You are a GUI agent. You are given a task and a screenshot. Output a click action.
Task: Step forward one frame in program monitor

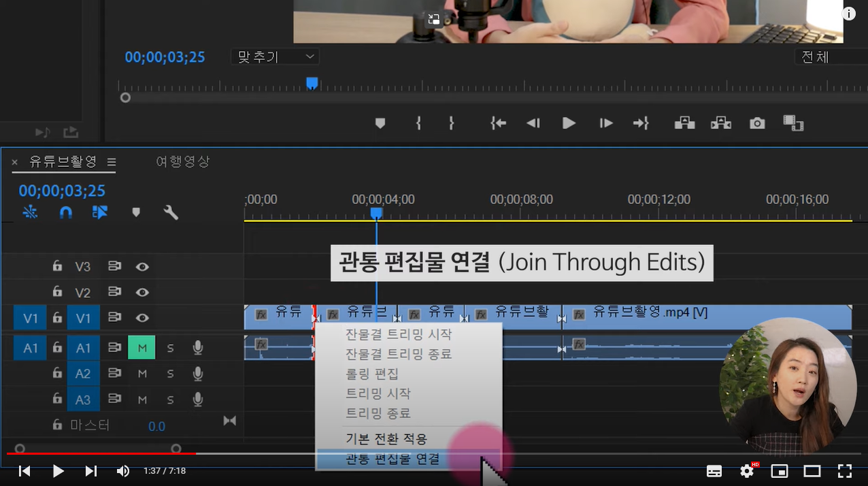[606, 123]
